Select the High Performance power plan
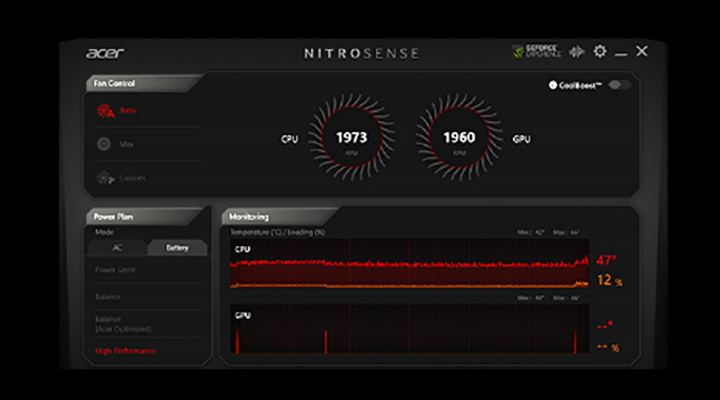This screenshot has width=720, height=400. pyautogui.click(x=126, y=351)
